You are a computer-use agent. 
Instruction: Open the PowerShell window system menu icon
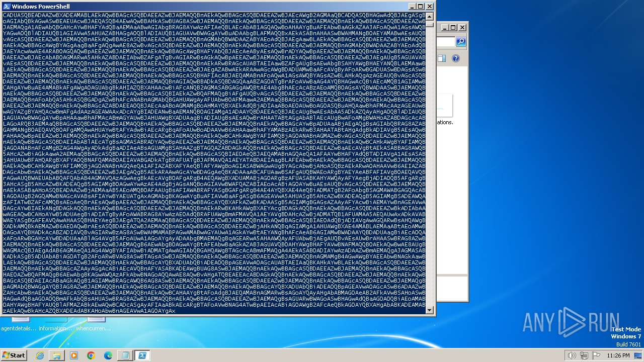click(7, 7)
